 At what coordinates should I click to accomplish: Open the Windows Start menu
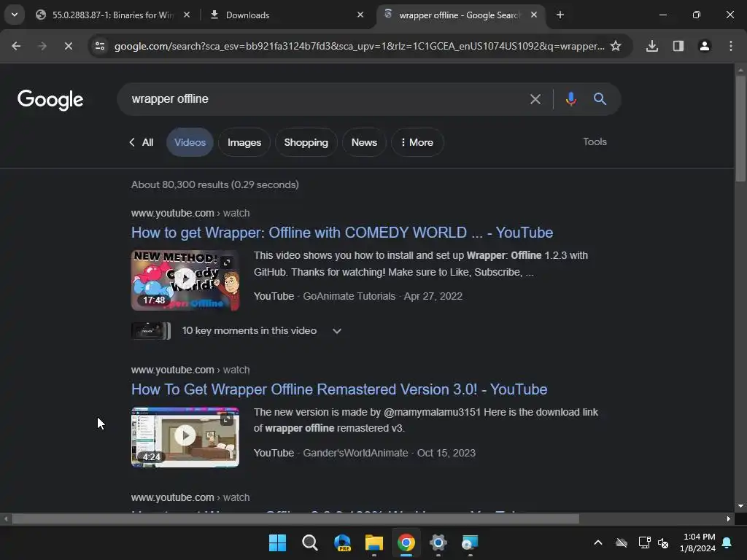click(x=278, y=542)
